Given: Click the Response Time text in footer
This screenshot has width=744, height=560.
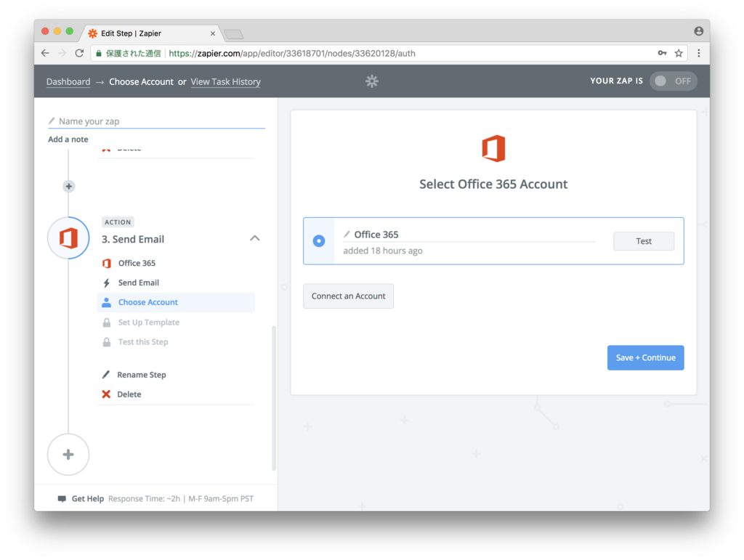Looking at the screenshot, I should 181,499.
